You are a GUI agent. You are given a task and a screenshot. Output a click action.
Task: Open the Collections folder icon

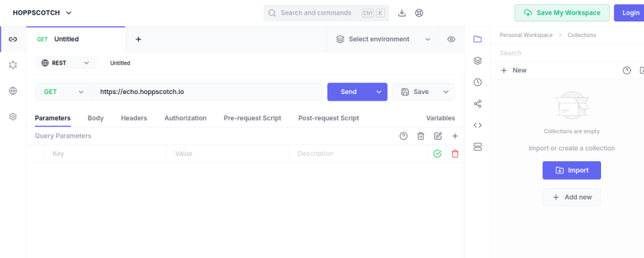point(477,39)
